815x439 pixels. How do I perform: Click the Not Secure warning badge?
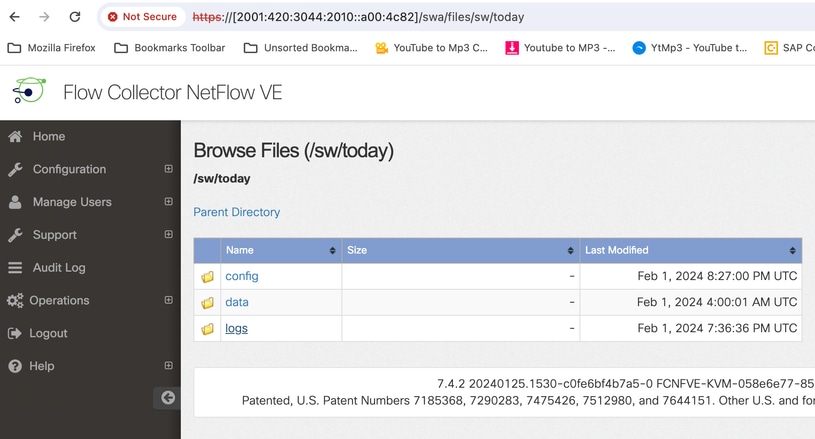point(142,17)
